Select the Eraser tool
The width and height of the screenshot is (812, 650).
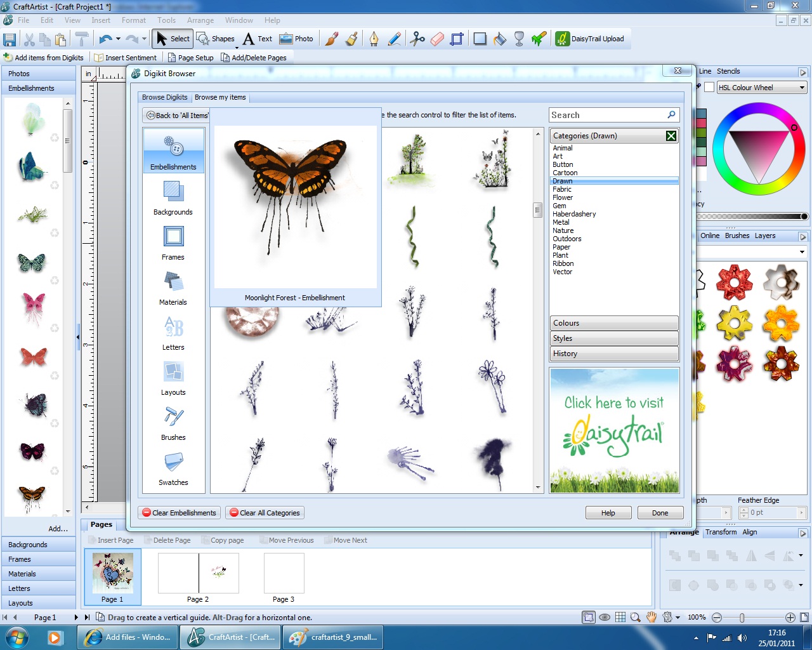[437, 39]
